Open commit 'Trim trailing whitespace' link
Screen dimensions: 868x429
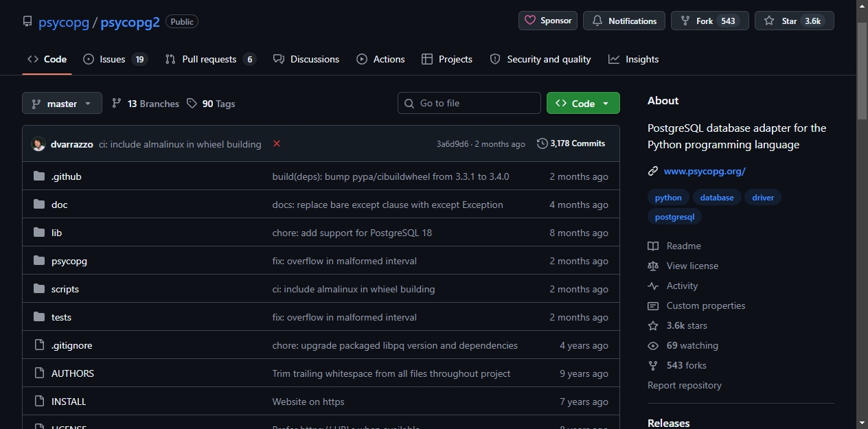pyautogui.click(x=391, y=373)
